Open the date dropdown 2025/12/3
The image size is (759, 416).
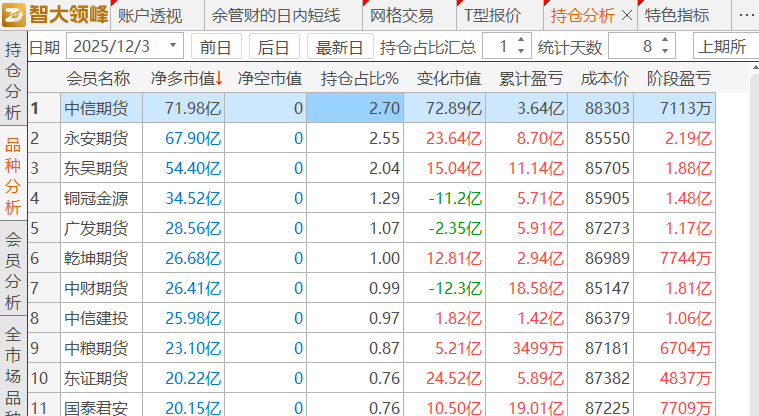coord(173,46)
